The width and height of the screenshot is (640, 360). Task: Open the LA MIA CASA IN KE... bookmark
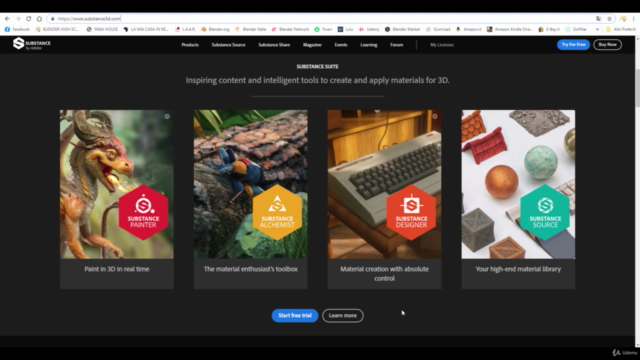pyautogui.click(x=146, y=29)
